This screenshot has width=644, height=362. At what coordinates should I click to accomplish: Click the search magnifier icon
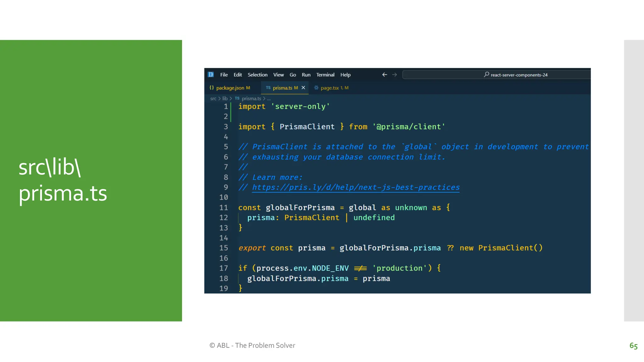tap(486, 74)
